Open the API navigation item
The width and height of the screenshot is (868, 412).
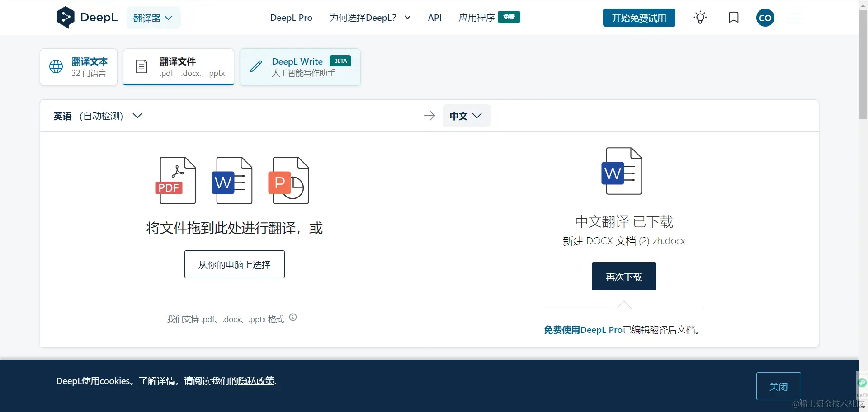tap(434, 18)
